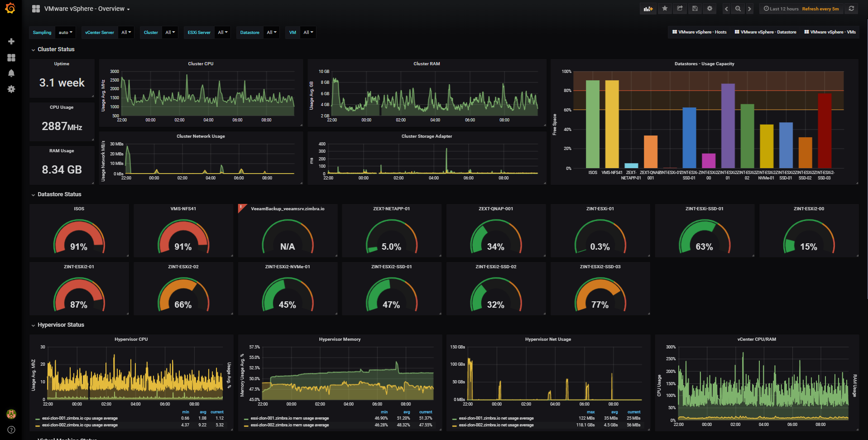The image size is (868, 440).
Task: Open the Sampling auto dropdown
Action: [65, 32]
